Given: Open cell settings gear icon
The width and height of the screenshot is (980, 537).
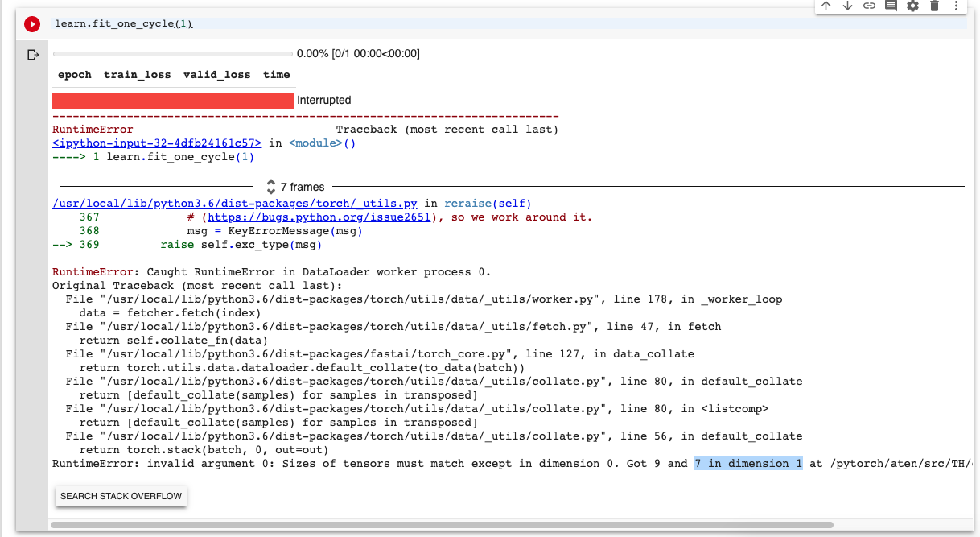Looking at the screenshot, I should click(912, 6).
